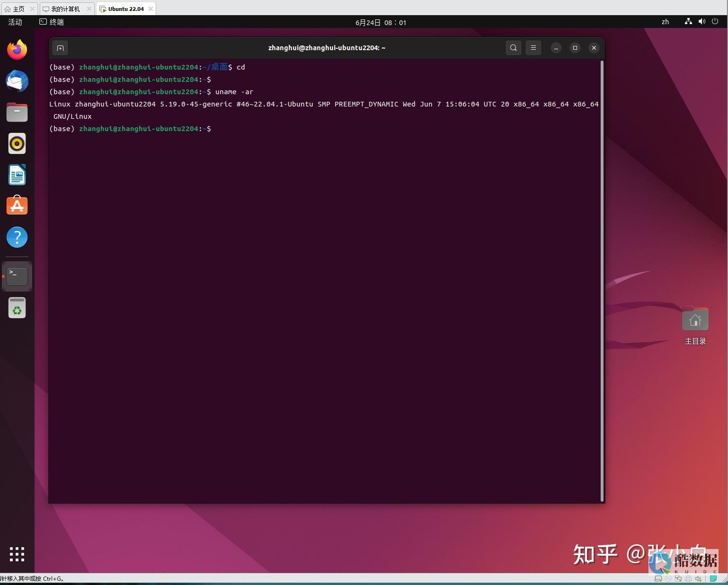Click the terminal title zhanghui@zhanghui-ubuntu2204

[327, 48]
